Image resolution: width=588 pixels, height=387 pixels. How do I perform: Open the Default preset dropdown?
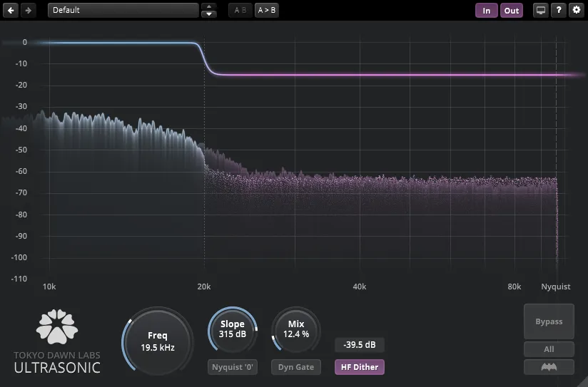(123, 10)
